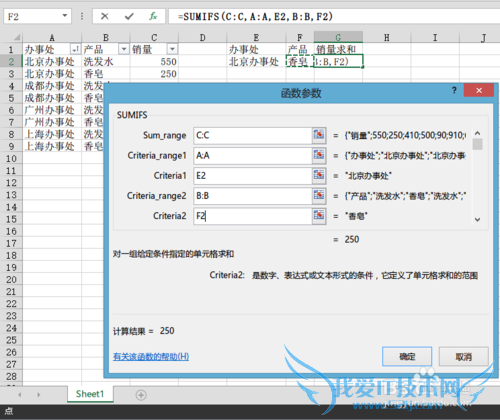500x420 pixels.
Task: Click the 取消 button
Action: pyautogui.click(x=464, y=357)
